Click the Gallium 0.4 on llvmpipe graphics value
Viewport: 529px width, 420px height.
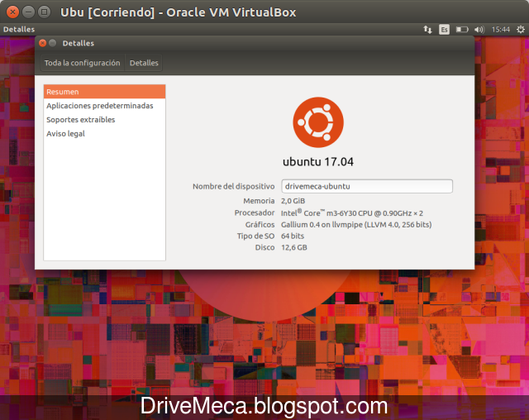[356, 225]
